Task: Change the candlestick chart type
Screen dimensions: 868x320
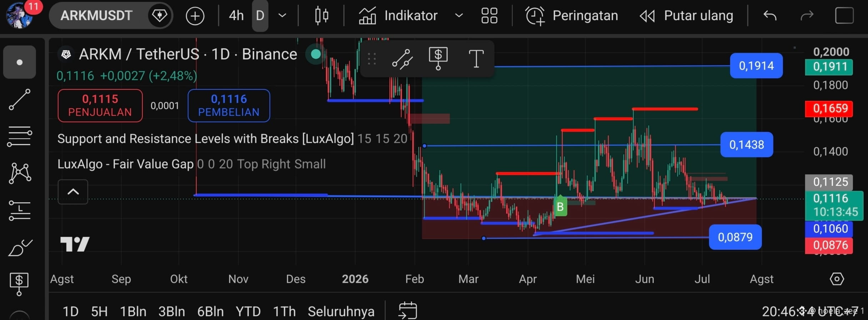Action: point(322,16)
